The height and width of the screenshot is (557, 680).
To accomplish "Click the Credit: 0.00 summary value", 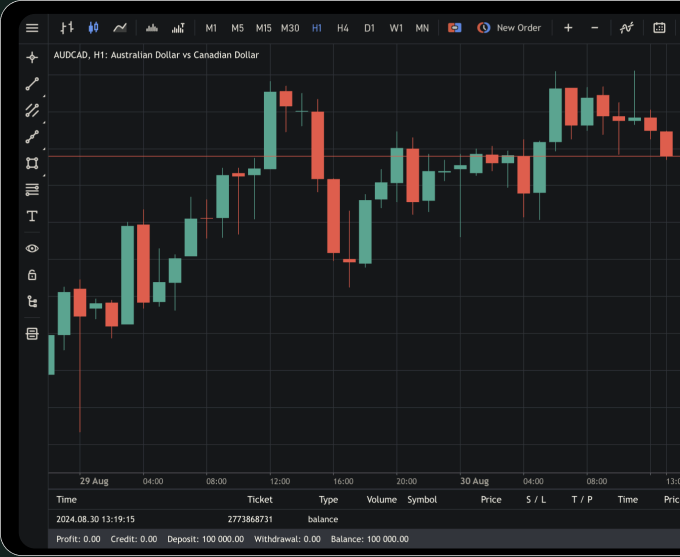I will point(134,539).
